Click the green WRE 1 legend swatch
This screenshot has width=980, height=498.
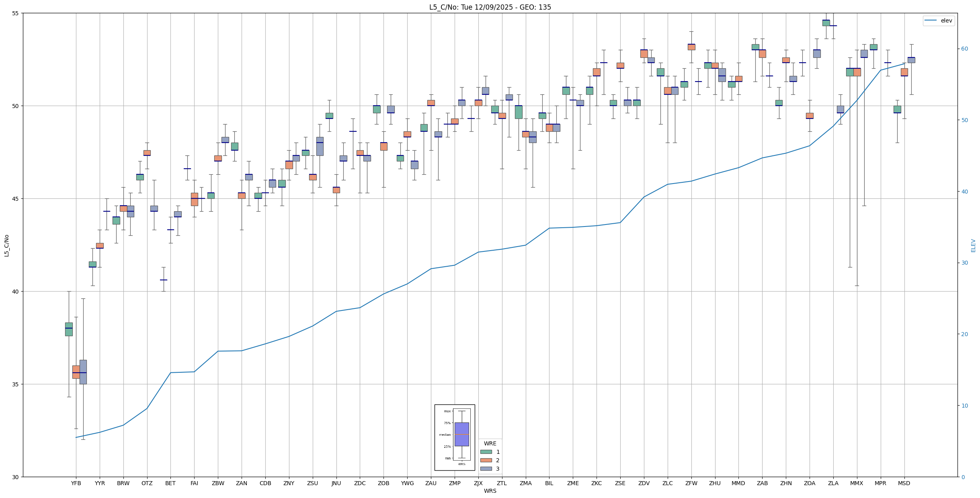(x=486, y=452)
